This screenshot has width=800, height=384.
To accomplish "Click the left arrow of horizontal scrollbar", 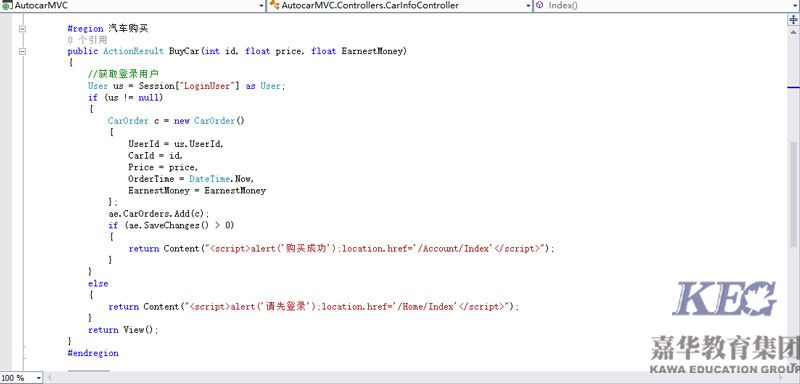I will pyautogui.click(x=50, y=378).
